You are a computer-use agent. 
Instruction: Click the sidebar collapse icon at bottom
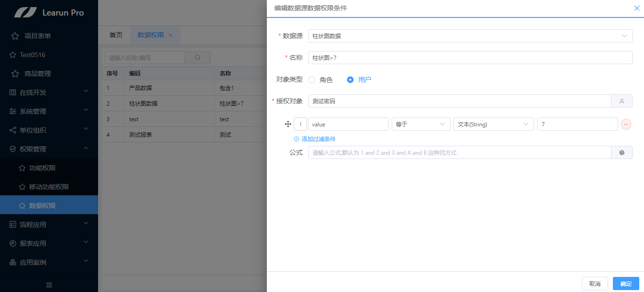click(49, 284)
